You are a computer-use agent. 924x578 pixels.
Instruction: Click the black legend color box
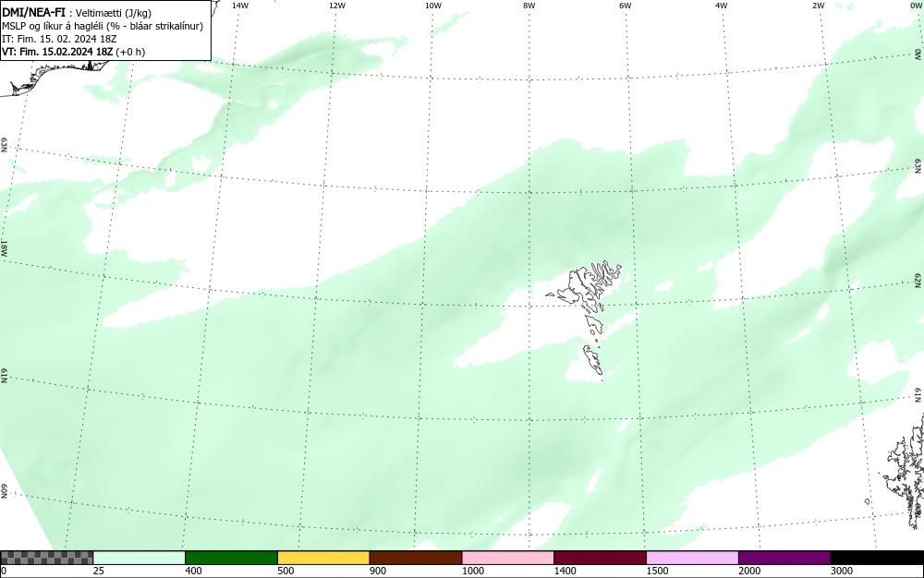[x=877, y=558]
